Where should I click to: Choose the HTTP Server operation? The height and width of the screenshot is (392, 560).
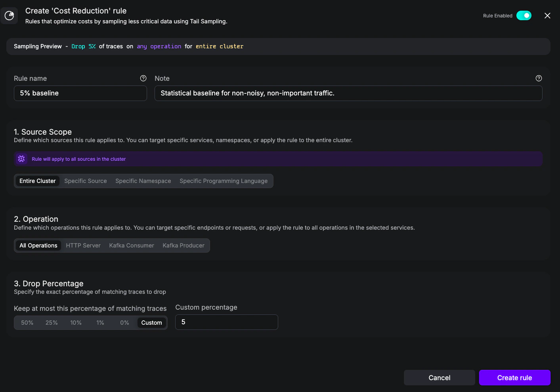pos(83,245)
